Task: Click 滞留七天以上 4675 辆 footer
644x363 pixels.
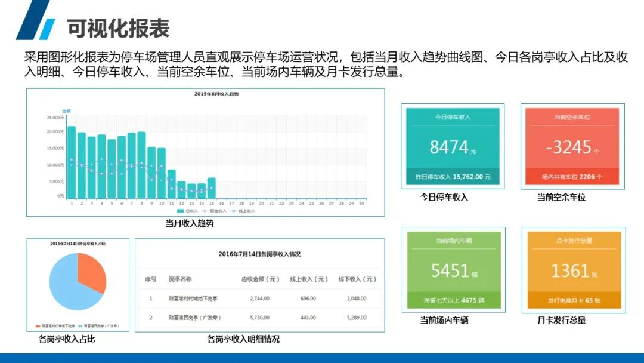Action: coord(454,300)
